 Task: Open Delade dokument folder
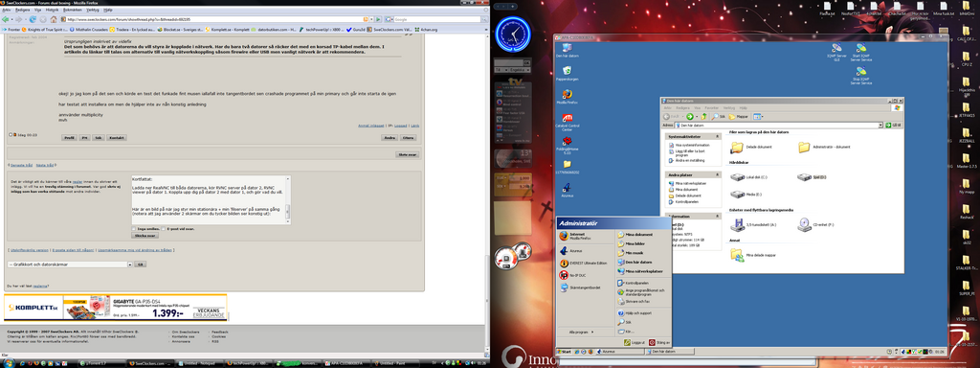[751, 148]
